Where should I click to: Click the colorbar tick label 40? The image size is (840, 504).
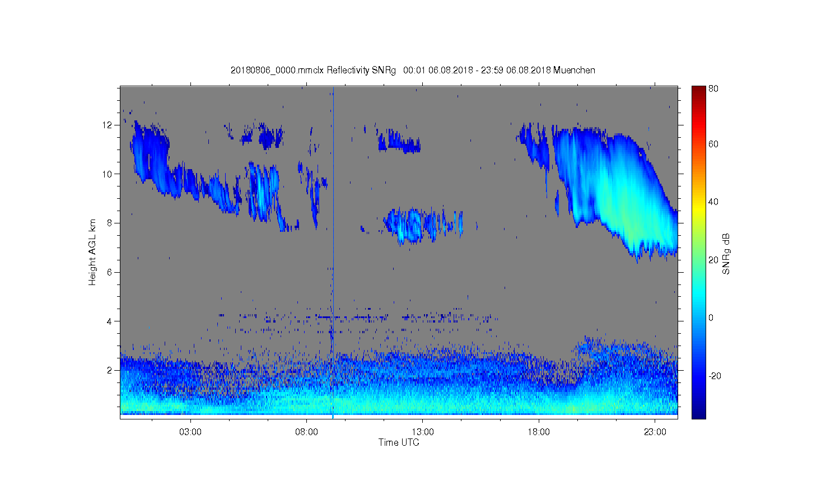(713, 202)
